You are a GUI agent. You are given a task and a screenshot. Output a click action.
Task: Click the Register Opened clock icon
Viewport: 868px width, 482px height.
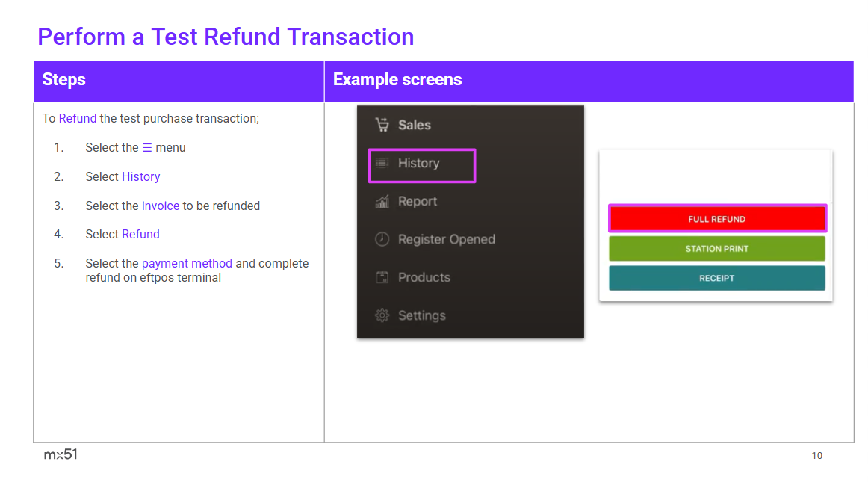(382, 239)
